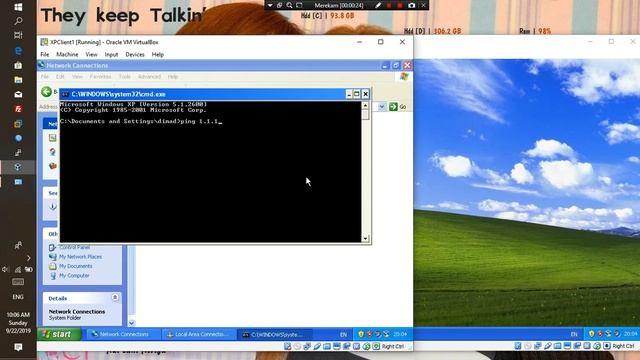Viewport: 640px width, 360px height.
Task: Open the Windows 10 Start menu
Action: point(18,7)
